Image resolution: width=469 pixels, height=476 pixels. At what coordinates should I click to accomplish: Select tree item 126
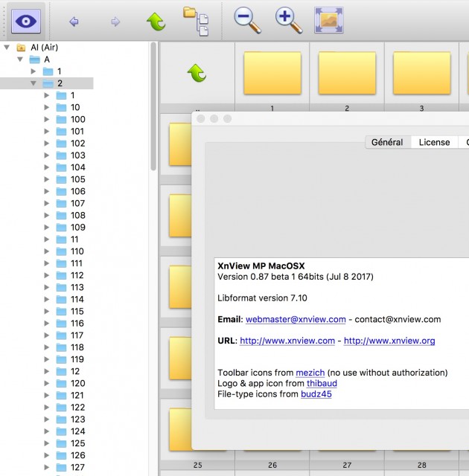[77, 455]
